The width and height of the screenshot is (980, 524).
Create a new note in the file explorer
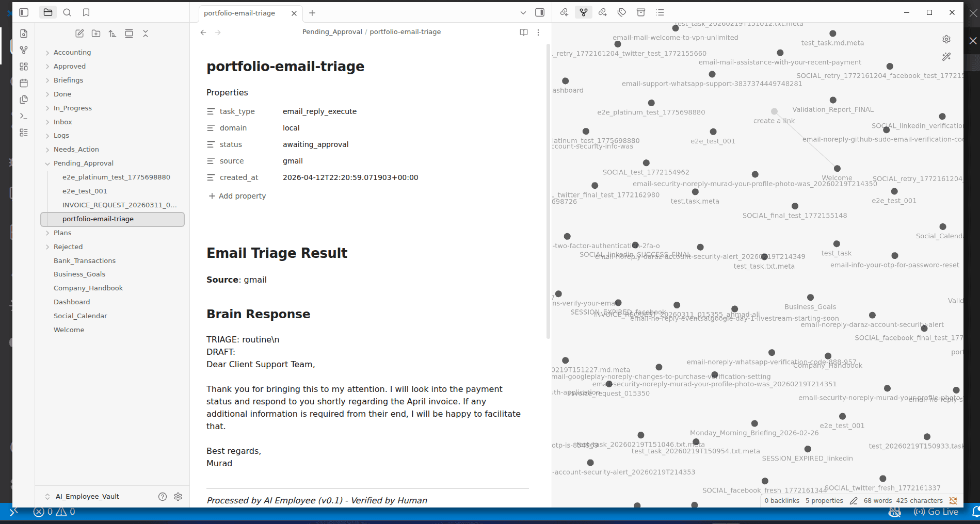click(x=79, y=34)
